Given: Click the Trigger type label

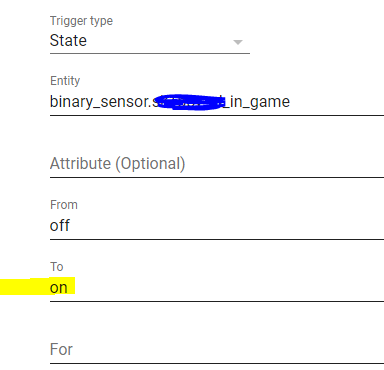Looking at the screenshot, I should (x=81, y=21).
